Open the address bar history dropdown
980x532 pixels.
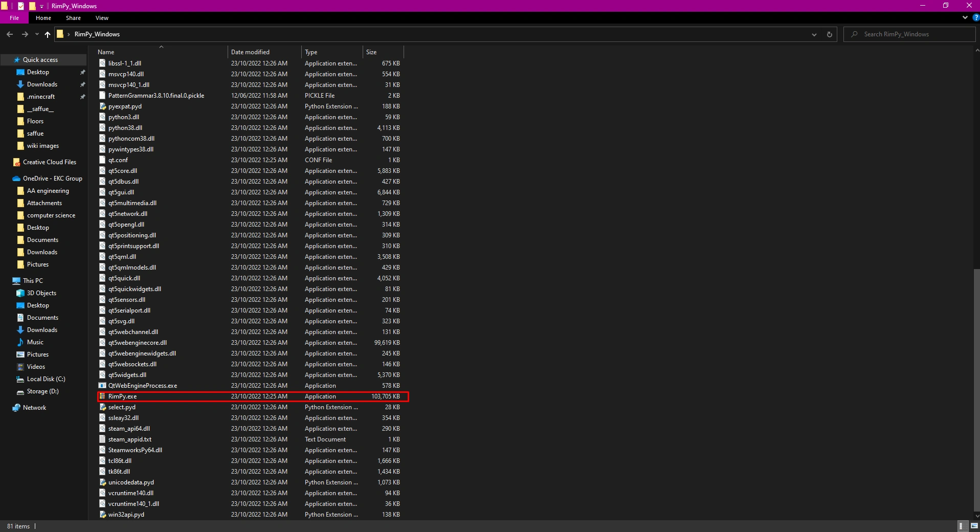pos(814,34)
